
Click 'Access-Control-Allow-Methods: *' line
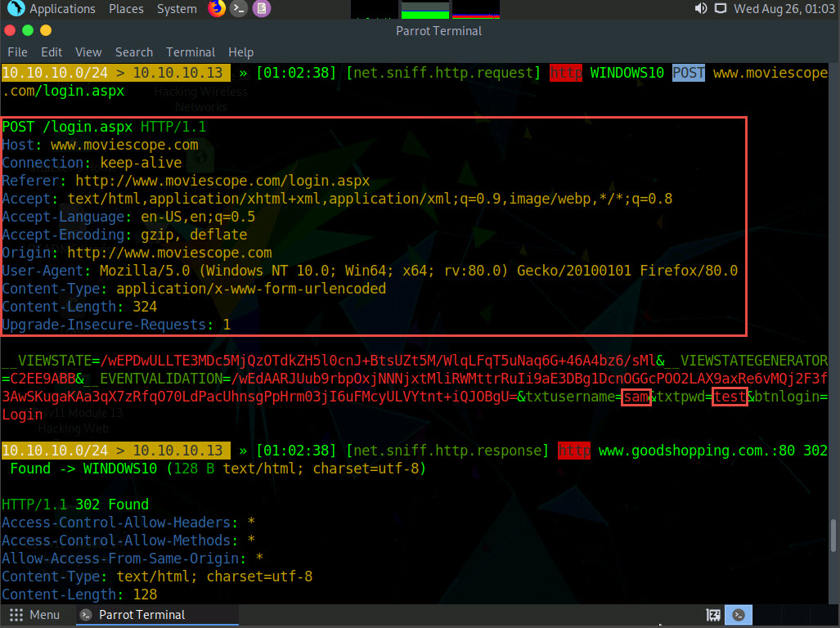coord(128,541)
